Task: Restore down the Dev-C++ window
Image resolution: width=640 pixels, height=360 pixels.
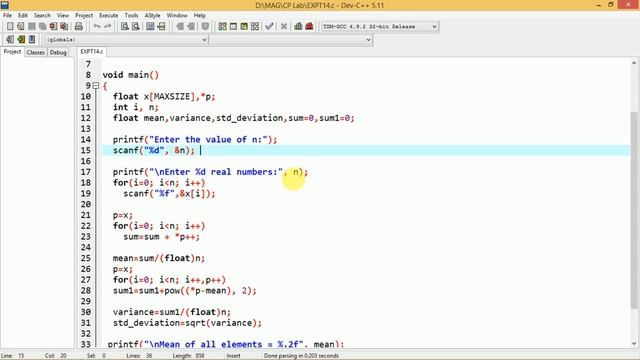Action: [x=611, y=5]
